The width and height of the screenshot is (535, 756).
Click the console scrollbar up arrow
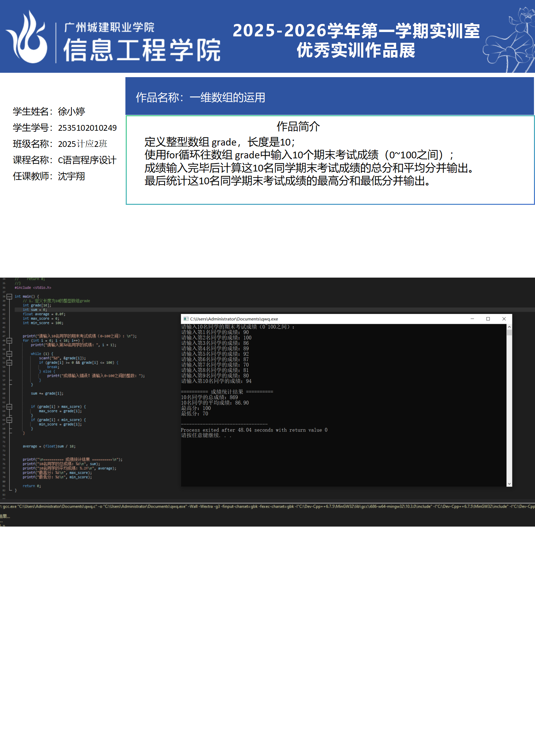(509, 327)
